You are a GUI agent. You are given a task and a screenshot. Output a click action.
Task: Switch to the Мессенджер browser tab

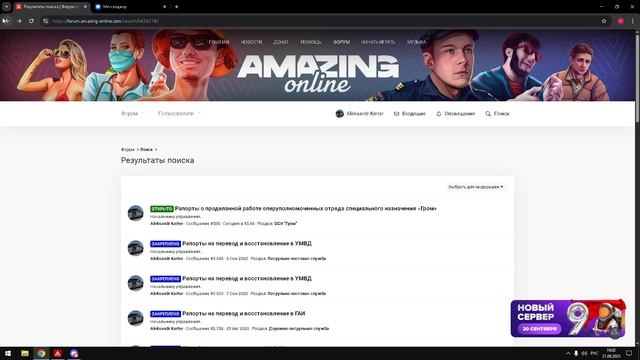click(x=127, y=7)
